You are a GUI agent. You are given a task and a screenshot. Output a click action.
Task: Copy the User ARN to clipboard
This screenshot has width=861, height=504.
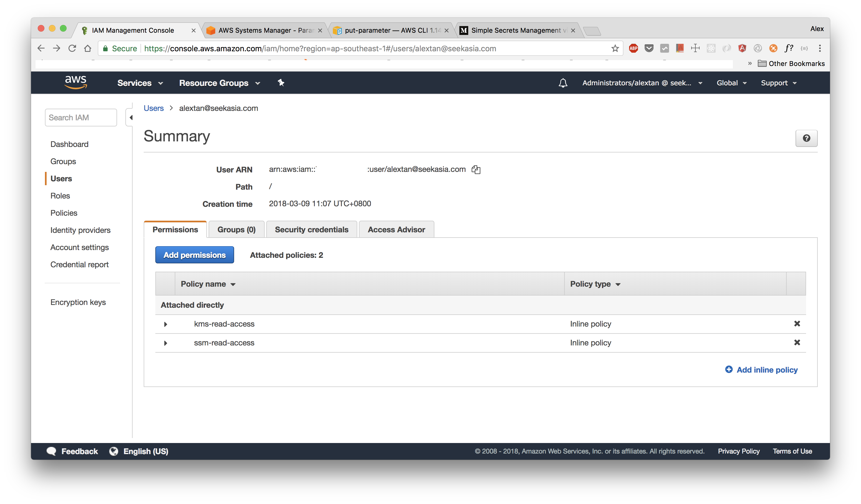(476, 170)
